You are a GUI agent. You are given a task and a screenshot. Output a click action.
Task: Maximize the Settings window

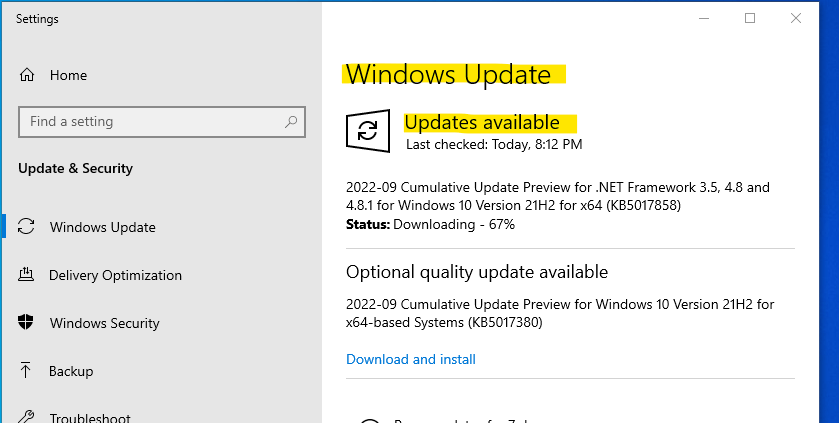[x=749, y=18]
